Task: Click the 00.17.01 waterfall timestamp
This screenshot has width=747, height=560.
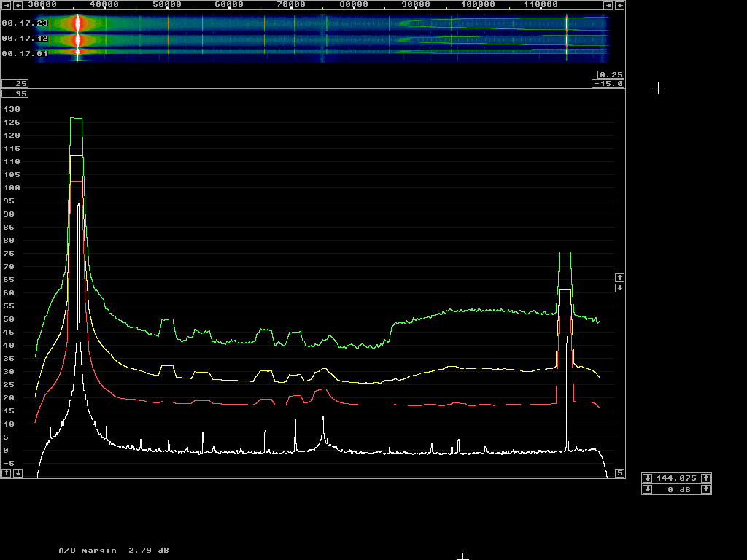Action: point(25,54)
